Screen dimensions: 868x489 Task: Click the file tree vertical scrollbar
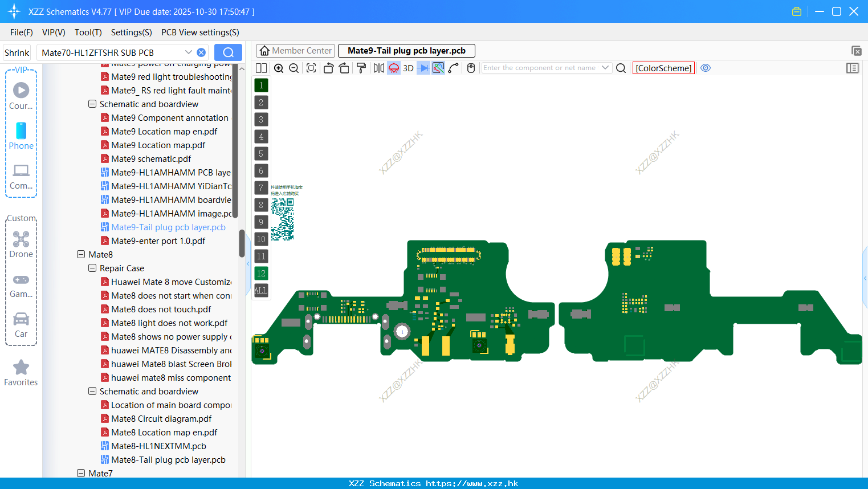tap(242, 243)
